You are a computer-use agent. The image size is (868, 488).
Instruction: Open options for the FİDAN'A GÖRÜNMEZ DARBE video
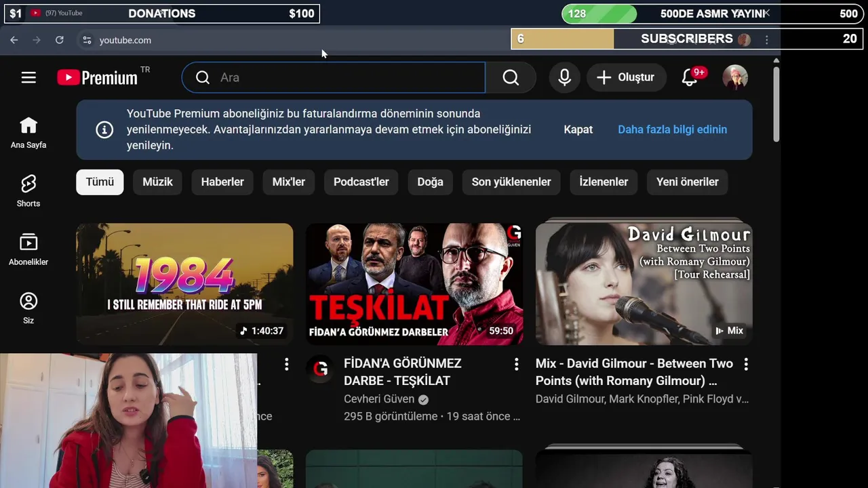coord(516,365)
